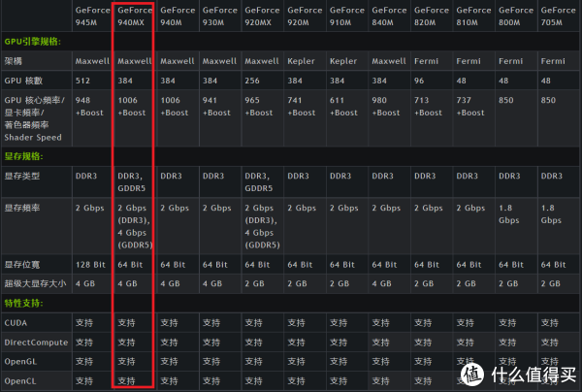Image resolution: width=582 pixels, height=392 pixels.
Task: Click OpenGL '支持' in the 910M column
Action: coord(339,362)
